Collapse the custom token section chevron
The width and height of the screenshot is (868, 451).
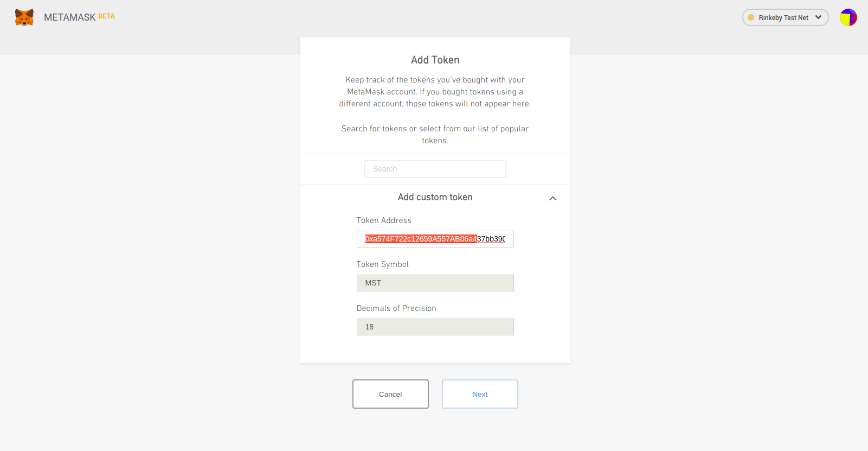point(552,198)
